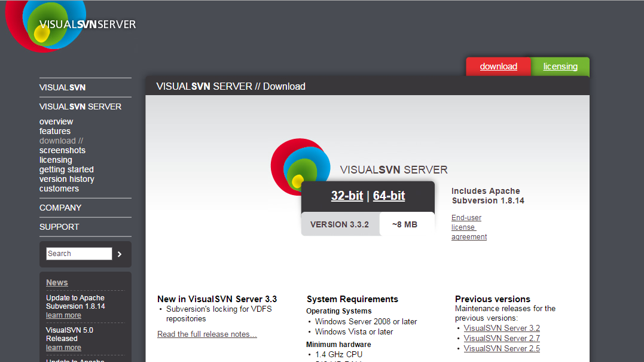The image size is (644, 362).
Task: Open VisualSVN Server 3.2 previous version
Action: (x=502, y=328)
